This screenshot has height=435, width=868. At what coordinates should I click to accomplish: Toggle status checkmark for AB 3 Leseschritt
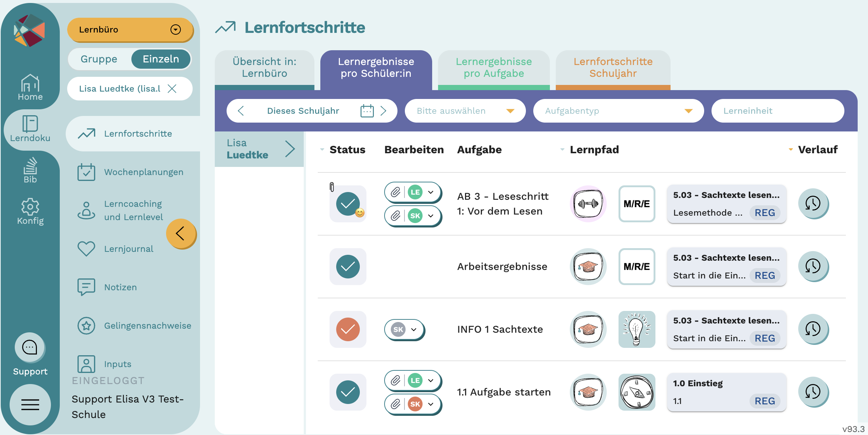point(348,203)
